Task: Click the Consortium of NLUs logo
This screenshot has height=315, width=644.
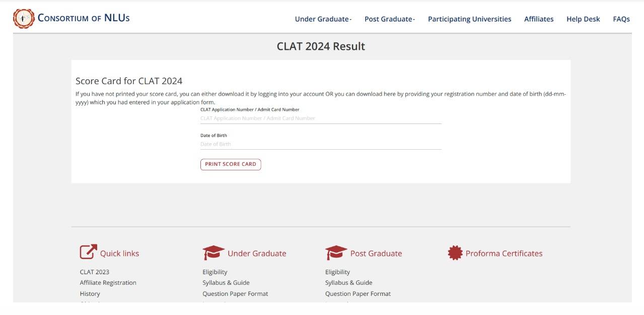Action: point(22,18)
